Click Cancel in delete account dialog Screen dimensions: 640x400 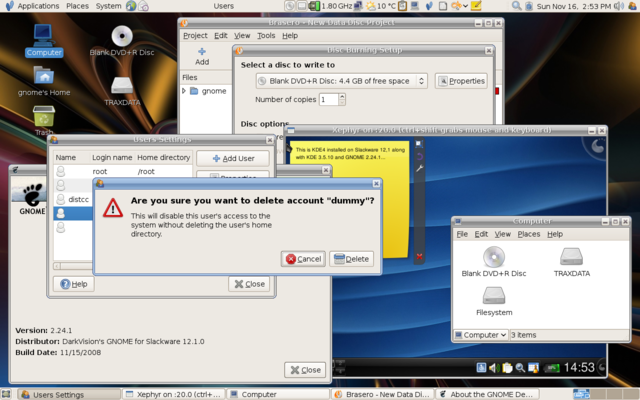(x=303, y=259)
